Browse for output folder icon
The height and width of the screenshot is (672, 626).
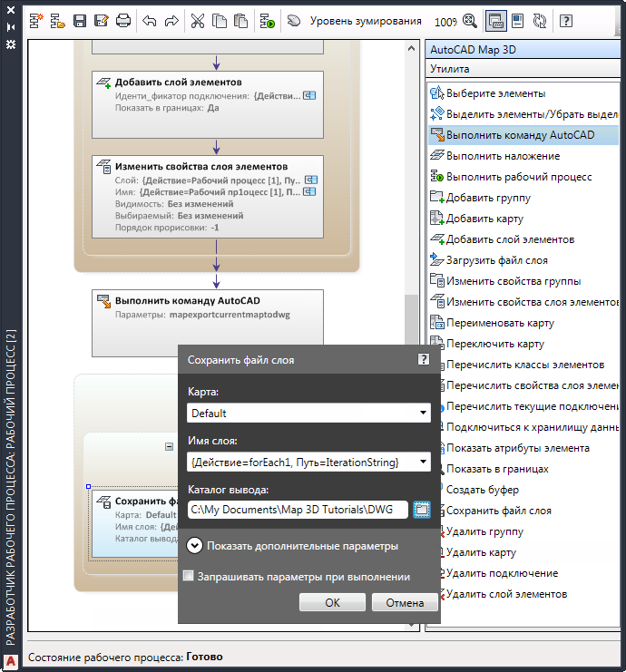point(422,510)
